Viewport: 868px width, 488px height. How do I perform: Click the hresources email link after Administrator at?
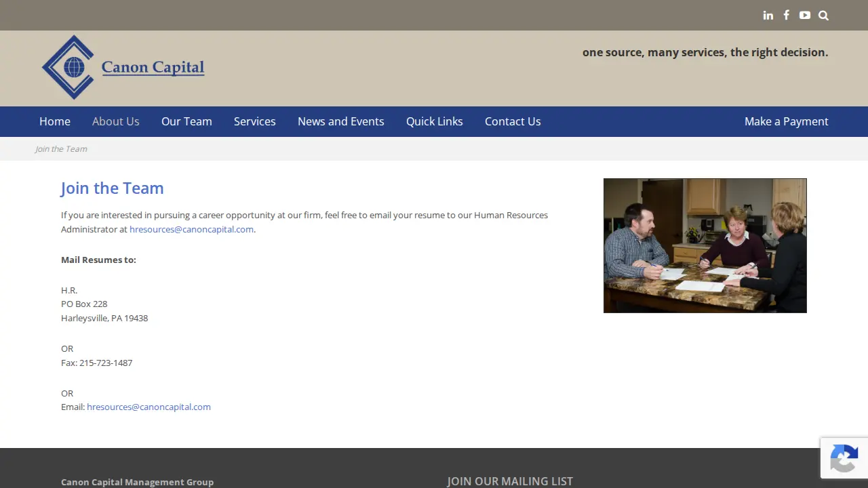(x=191, y=229)
